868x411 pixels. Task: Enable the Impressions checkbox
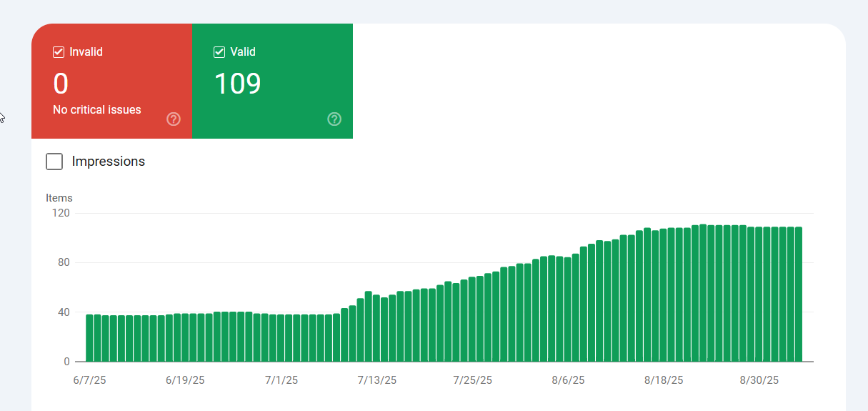point(54,162)
